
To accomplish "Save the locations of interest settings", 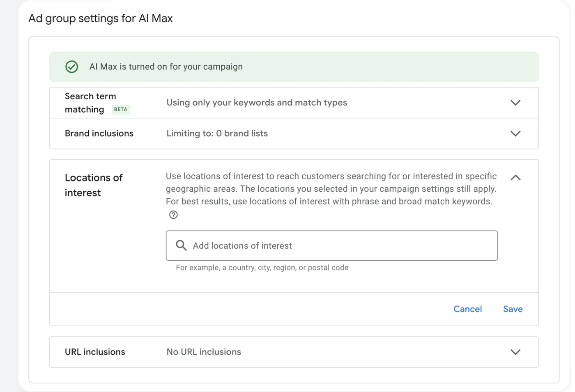I will [x=513, y=309].
